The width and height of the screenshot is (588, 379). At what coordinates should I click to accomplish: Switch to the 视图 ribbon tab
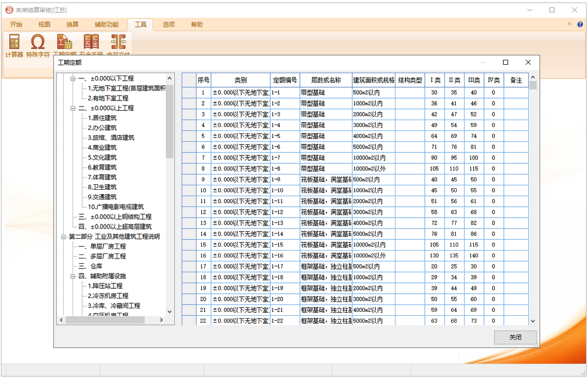(45, 25)
